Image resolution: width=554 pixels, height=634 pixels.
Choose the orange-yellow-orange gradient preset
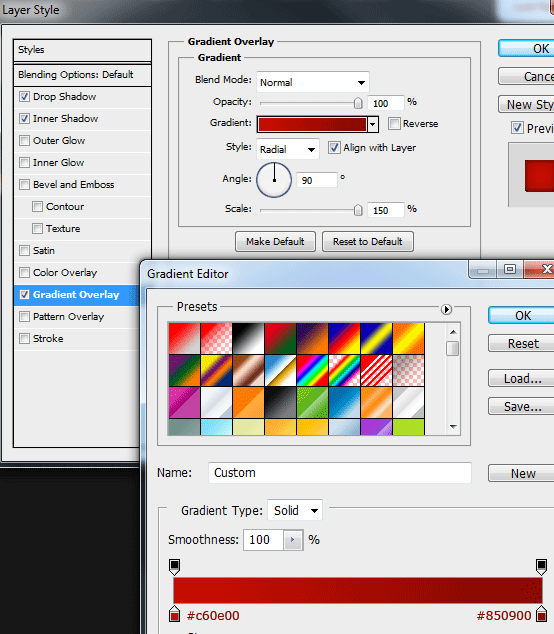tap(408, 338)
